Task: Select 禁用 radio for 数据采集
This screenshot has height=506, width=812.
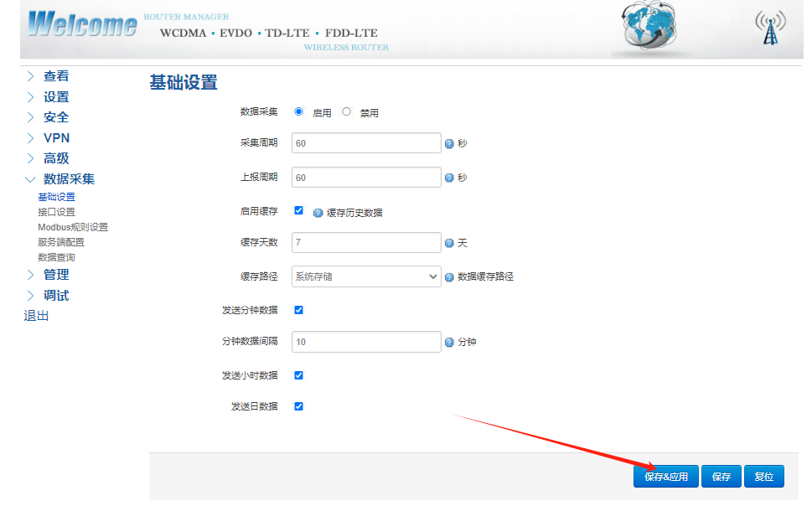Action: click(346, 112)
